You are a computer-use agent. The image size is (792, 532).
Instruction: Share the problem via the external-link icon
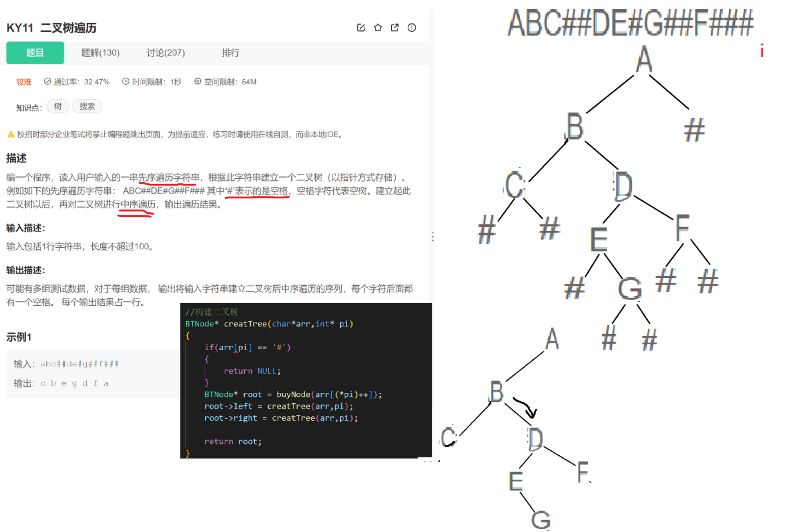(x=395, y=27)
